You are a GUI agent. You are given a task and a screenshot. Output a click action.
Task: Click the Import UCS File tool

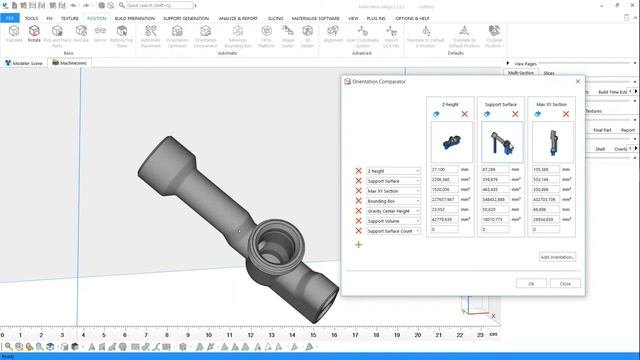click(391, 36)
